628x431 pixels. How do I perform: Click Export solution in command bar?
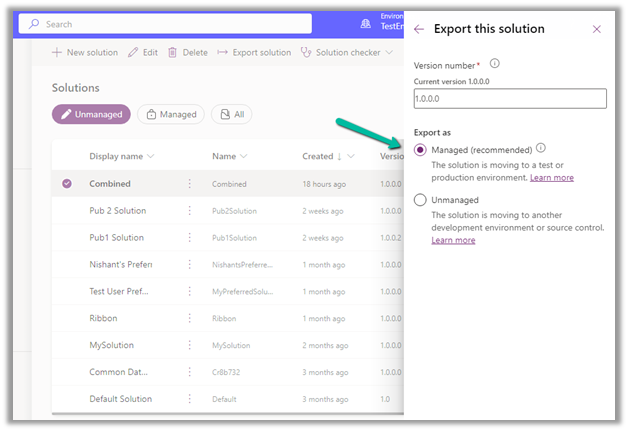pyautogui.click(x=254, y=52)
